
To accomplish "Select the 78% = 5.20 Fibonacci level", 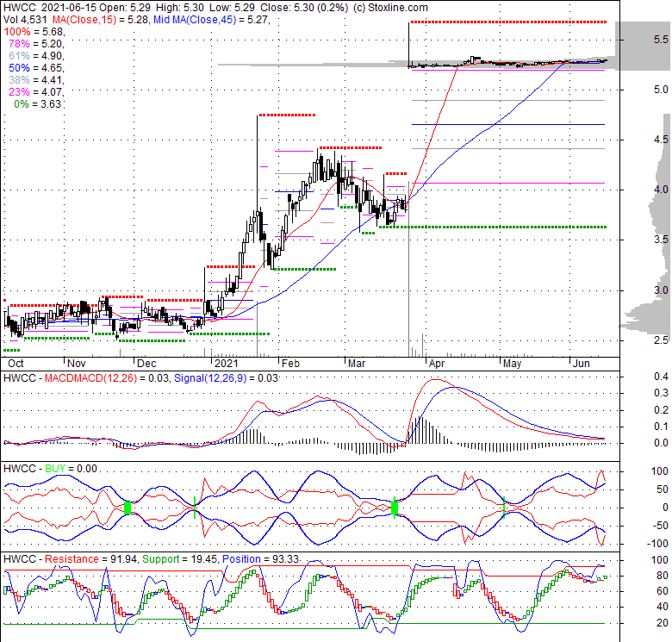I will 36,44.
